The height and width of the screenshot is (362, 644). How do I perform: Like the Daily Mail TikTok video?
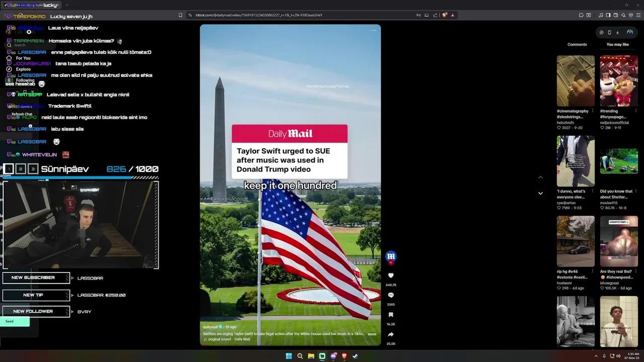click(x=390, y=276)
